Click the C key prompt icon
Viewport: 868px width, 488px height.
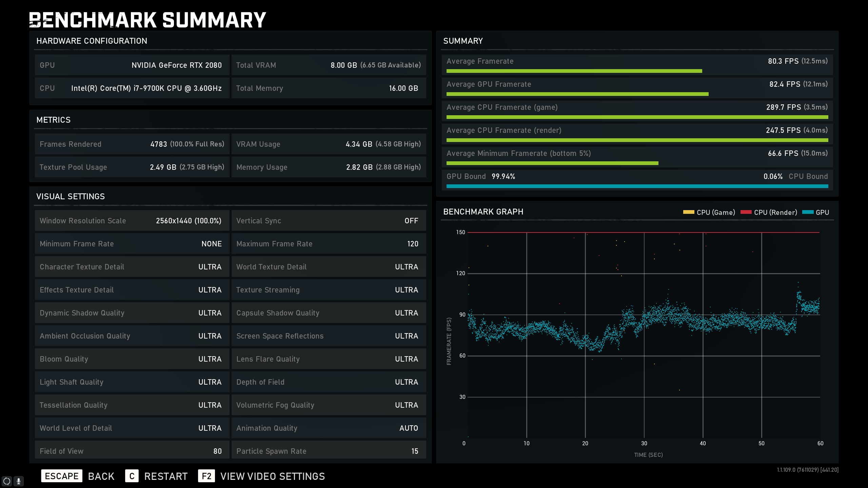[132, 476]
